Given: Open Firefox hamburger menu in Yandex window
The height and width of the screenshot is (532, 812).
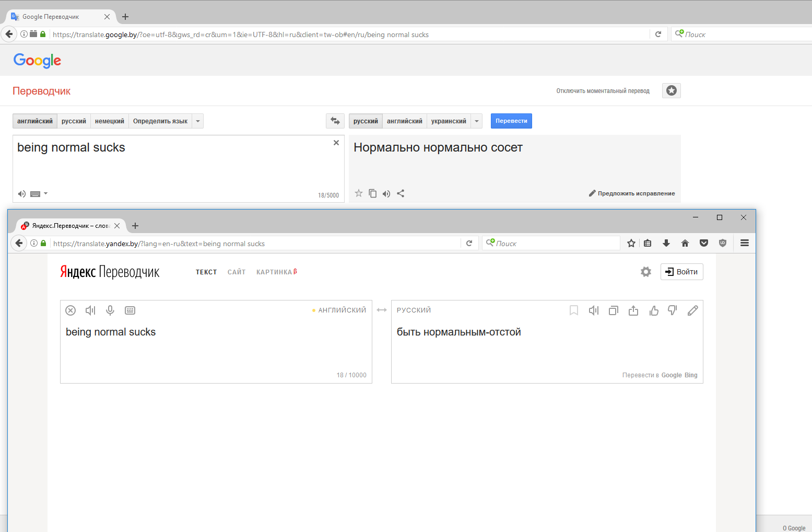Looking at the screenshot, I should click(x=745, y=243).
